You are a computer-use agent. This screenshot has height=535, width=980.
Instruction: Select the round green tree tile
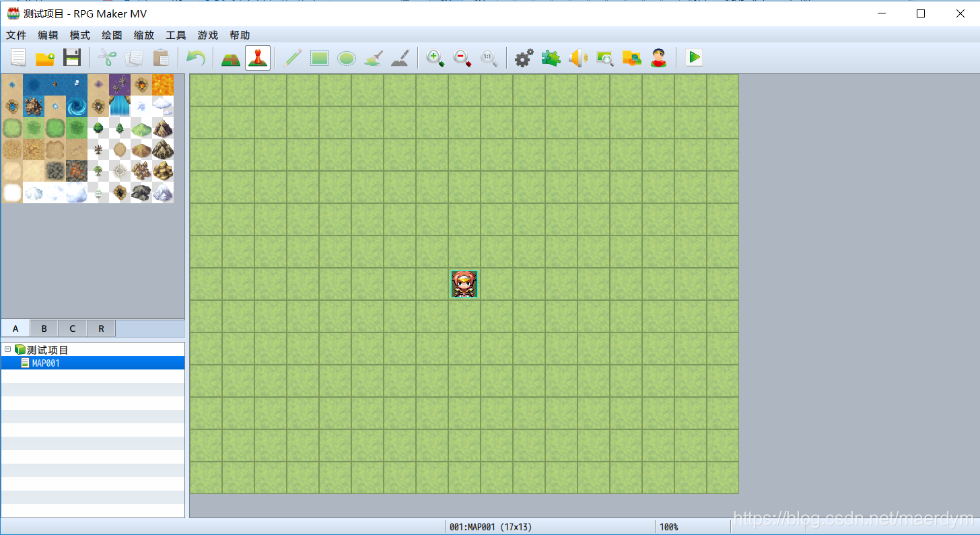tap(98, 128)
